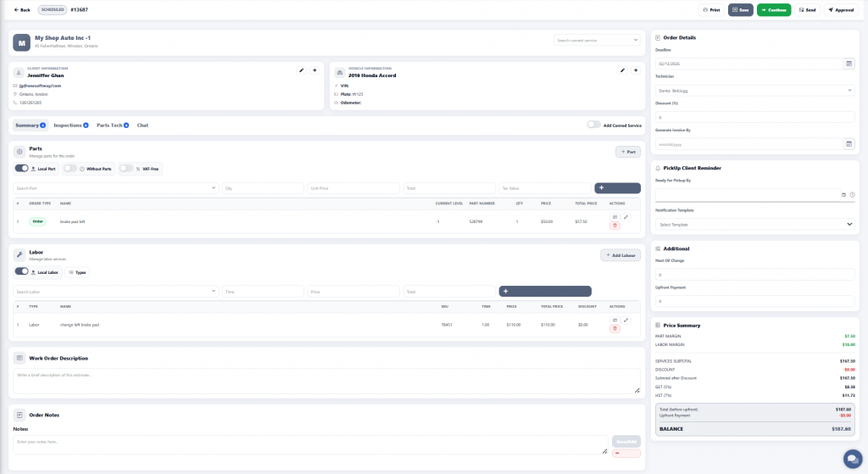The height and width of the screenshot is (474, 868).
Task: Open the Parts Tech tab
Action: (111, 125)
